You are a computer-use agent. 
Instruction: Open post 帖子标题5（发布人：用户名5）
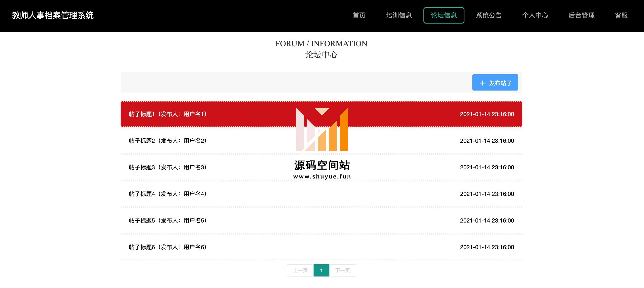168,220
